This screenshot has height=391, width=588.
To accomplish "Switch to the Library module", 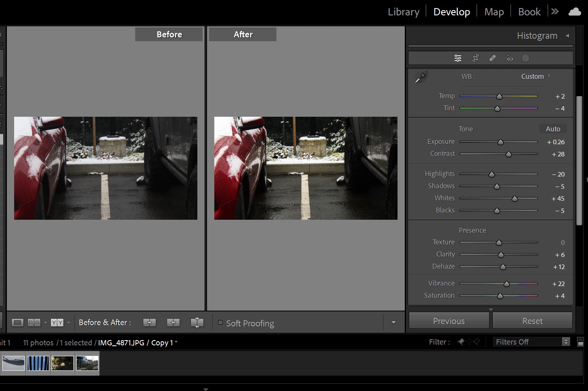I will (403, 12).
